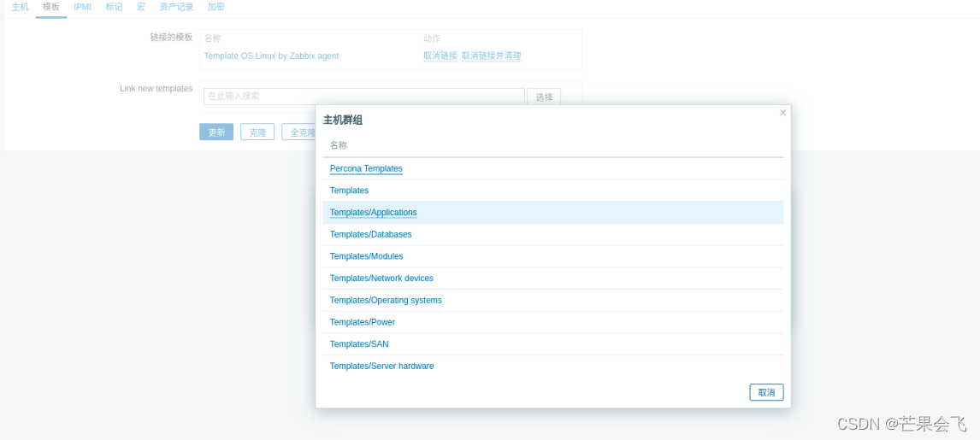Select Templates/Modules host group
980x440 pixels.
pos(366,256)
